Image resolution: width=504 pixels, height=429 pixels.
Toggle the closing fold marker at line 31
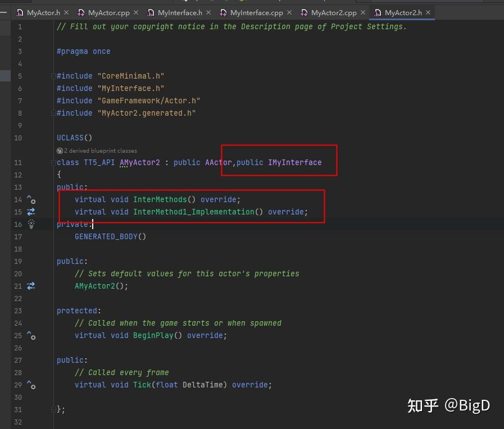click(53, 409)
